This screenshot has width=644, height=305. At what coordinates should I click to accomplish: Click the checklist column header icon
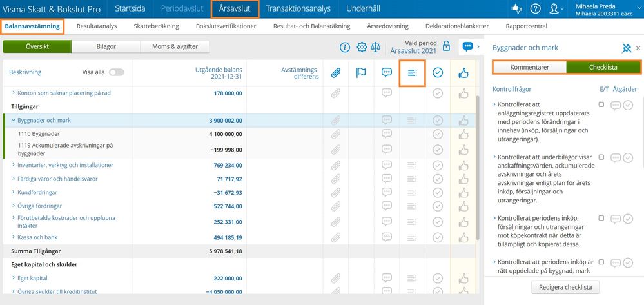click(412, 73)
